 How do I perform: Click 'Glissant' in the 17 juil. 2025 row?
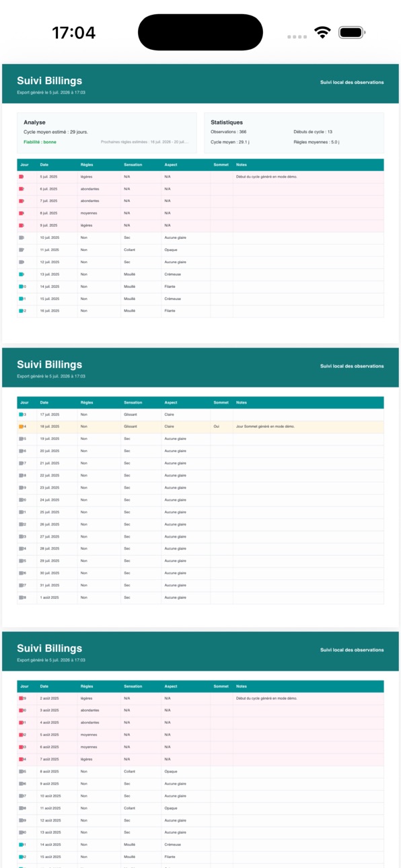pyautogui.click(x=131, y=414)
